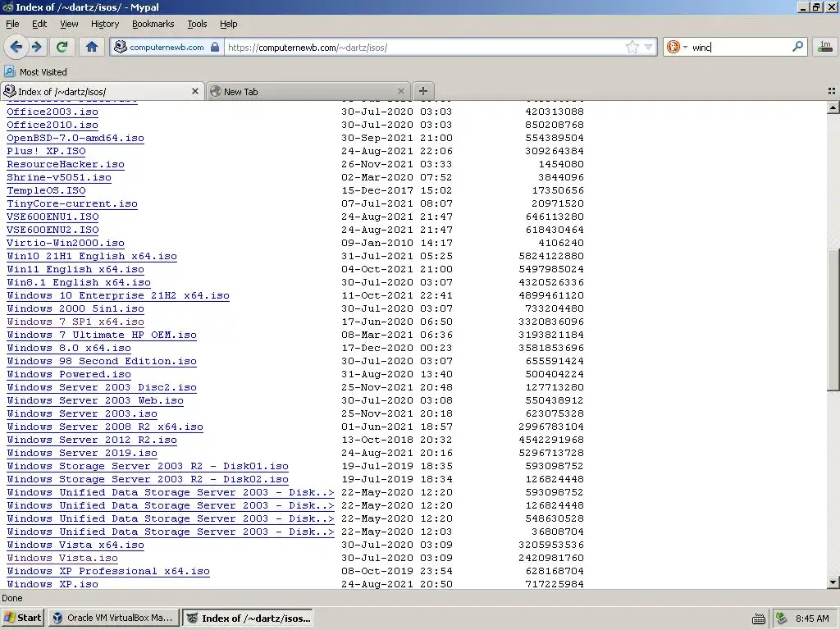
Task: Open the View menu
Action: coord(69,24)
